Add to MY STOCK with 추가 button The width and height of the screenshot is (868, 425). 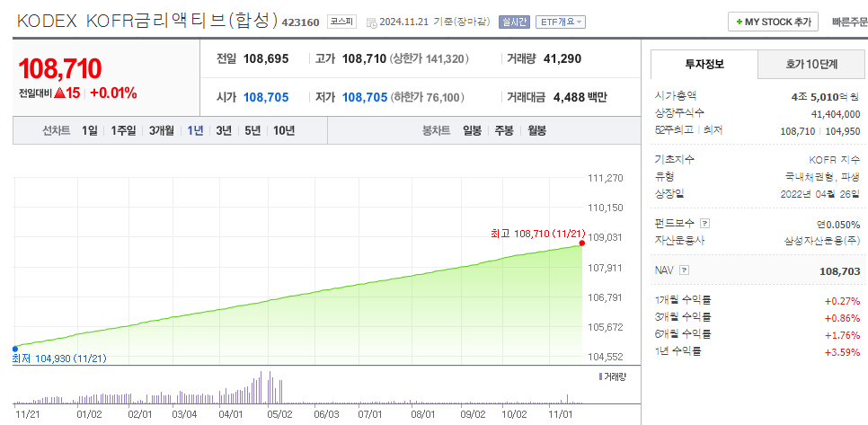point(773,22)
